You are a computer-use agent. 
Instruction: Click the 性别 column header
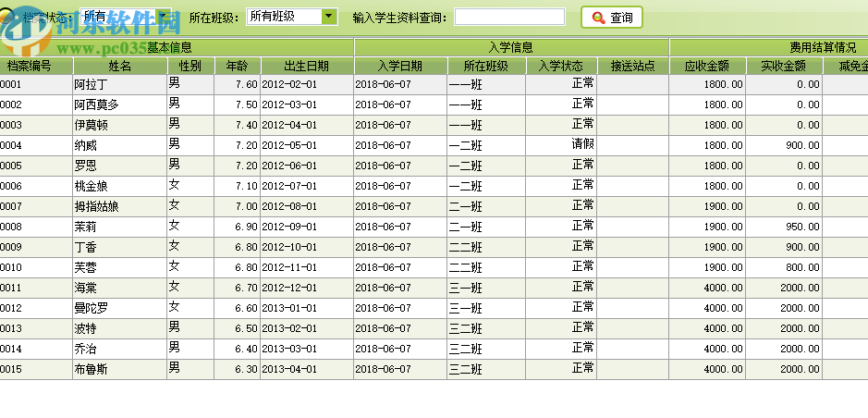pyautogui.click(x=190, y=67)
